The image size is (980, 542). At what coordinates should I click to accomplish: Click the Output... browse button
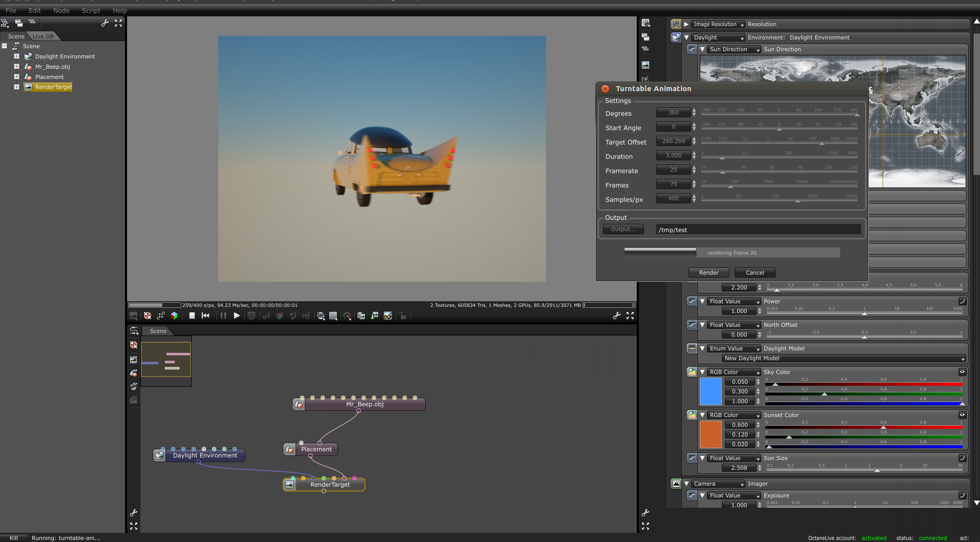pyautogui.click(x=623, y=229)
